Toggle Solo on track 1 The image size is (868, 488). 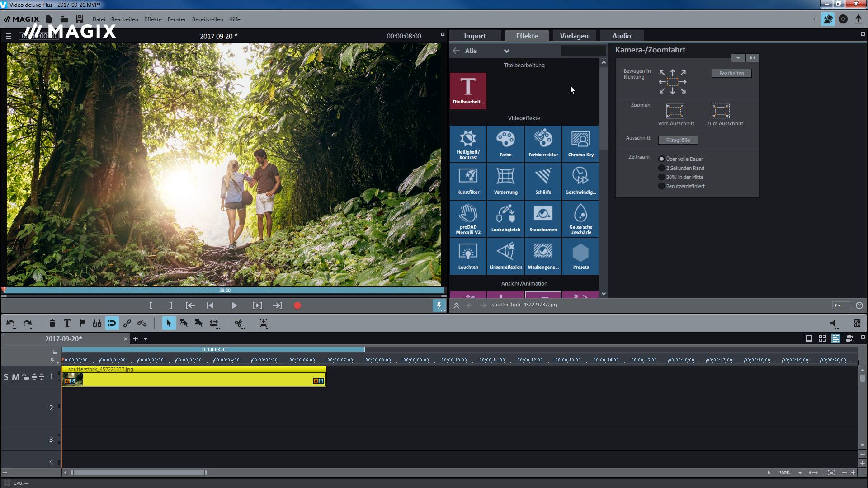click(x=6, y=377)
